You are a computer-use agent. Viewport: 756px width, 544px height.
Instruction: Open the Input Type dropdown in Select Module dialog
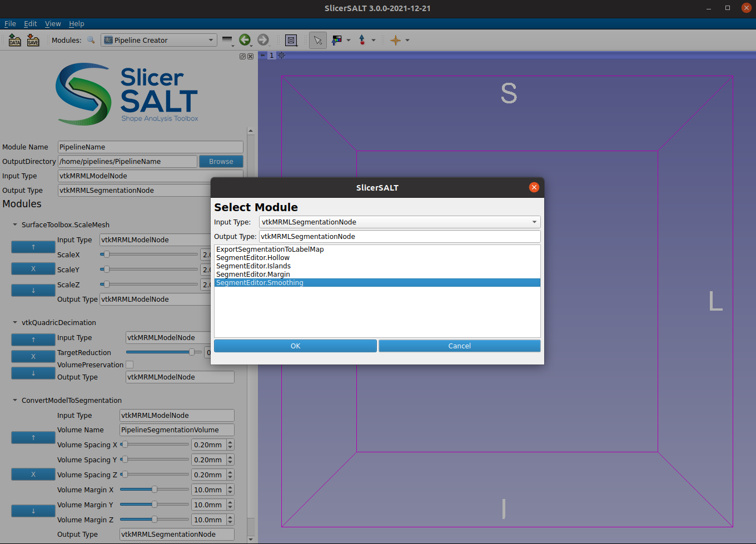pyautogui.click(x=533, y=222)
